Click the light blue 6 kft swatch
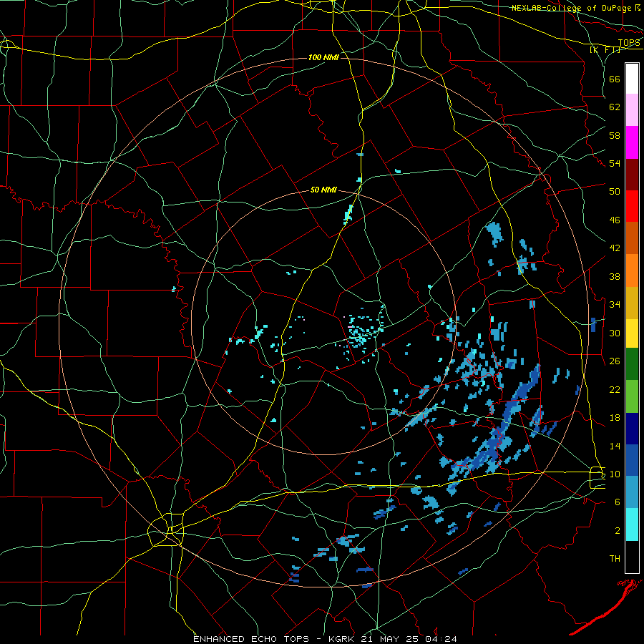This screenshot has height=644, width=644. (x=632, y=492)
